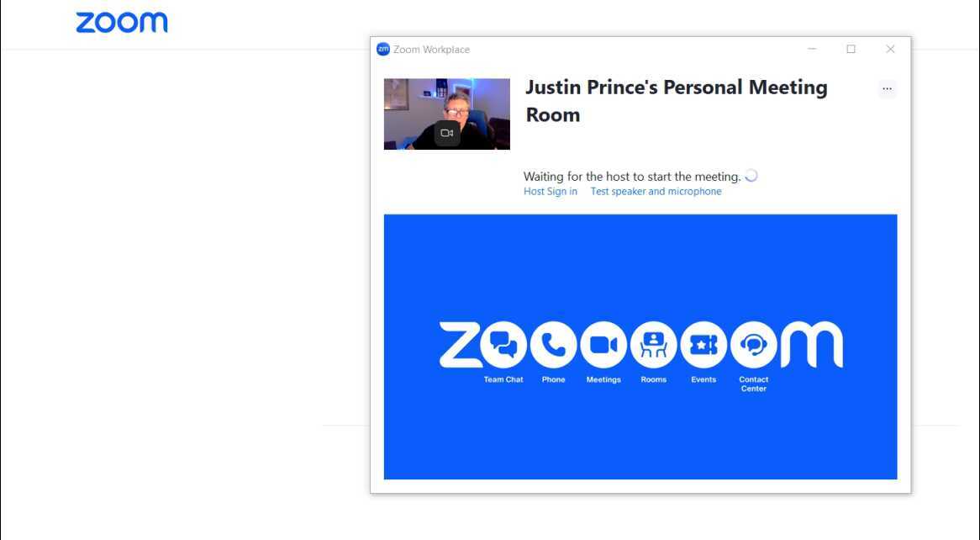Click the Team Chat icon in banner
Screen dimensions: 980x540
503,345
